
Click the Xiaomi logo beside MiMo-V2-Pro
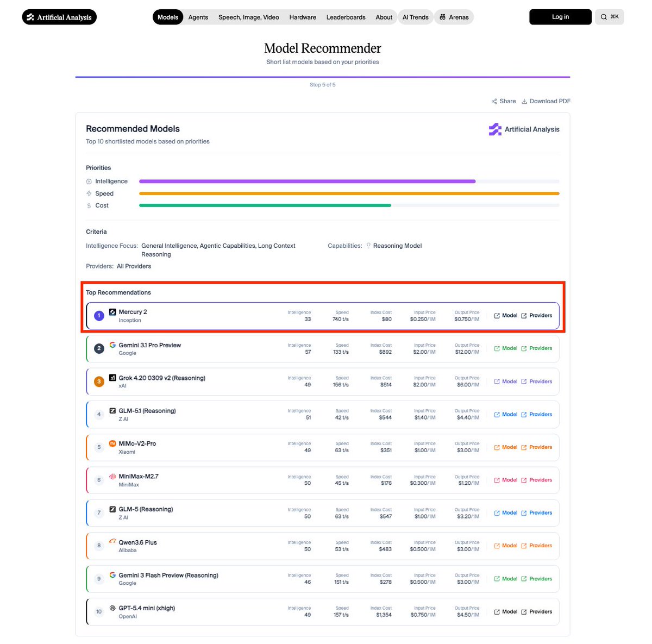[112, 443]
